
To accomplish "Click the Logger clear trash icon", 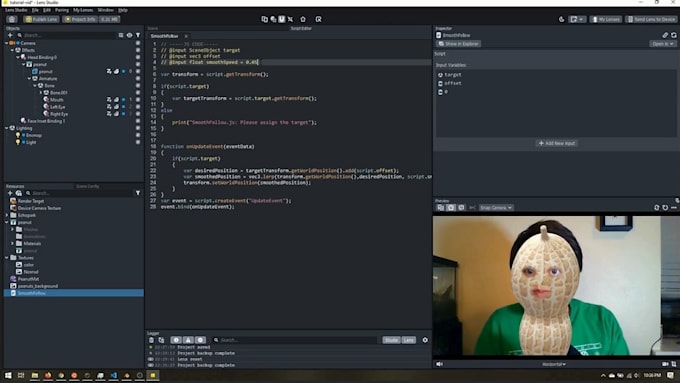I will [151, 340].
